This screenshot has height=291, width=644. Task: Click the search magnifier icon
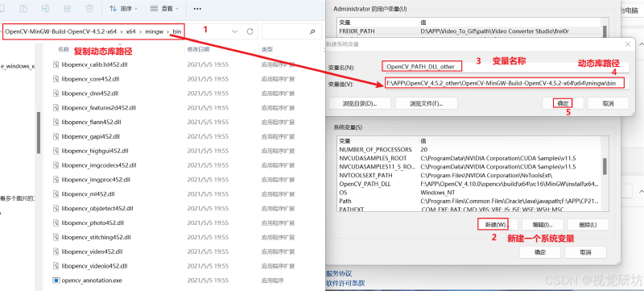point(312,31)
